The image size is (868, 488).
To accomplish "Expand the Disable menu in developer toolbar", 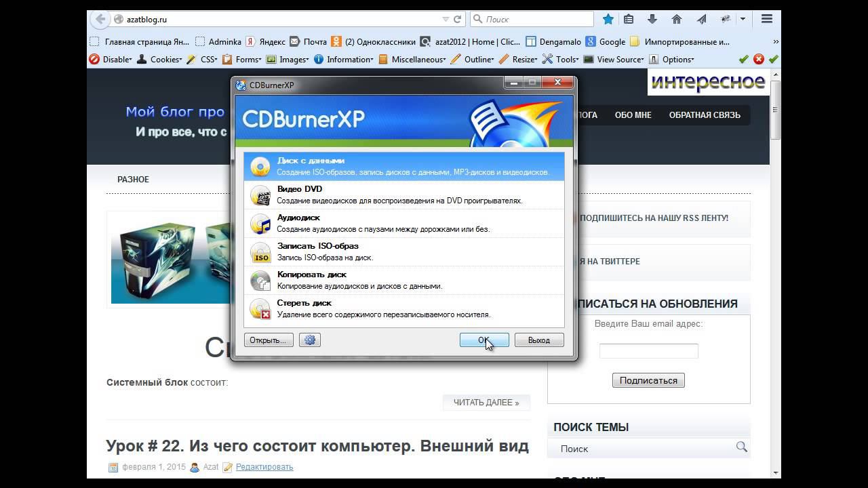I will click(111, 59).
